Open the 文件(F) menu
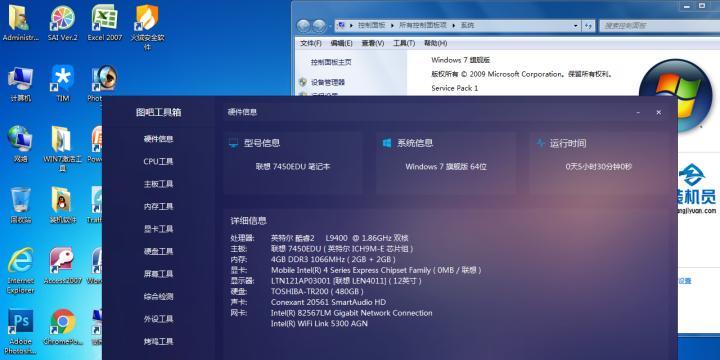The height and width of the screenshot is (360, 720). point(311,43)
